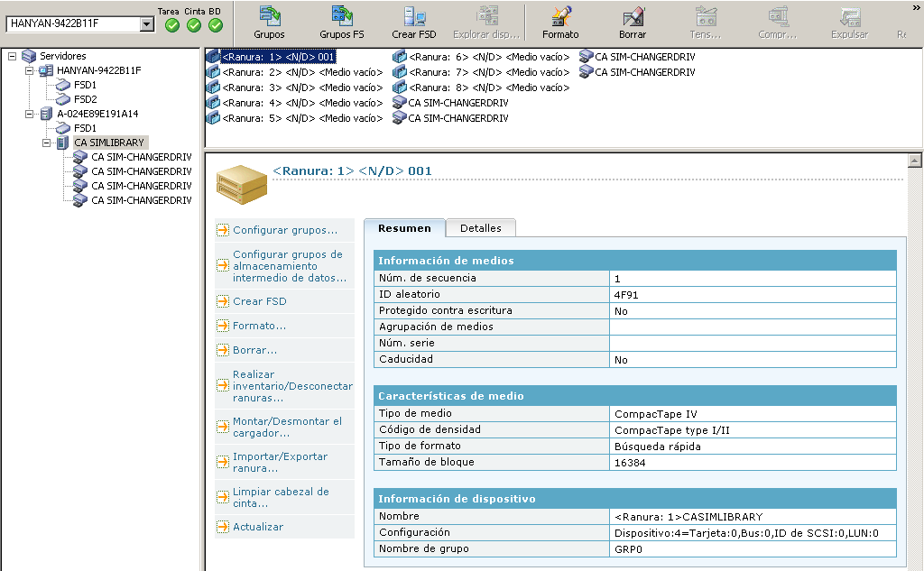Switch to the Detalles tab
The height and width of the screenshot is (571, 924).
click(x=480, y=228)
